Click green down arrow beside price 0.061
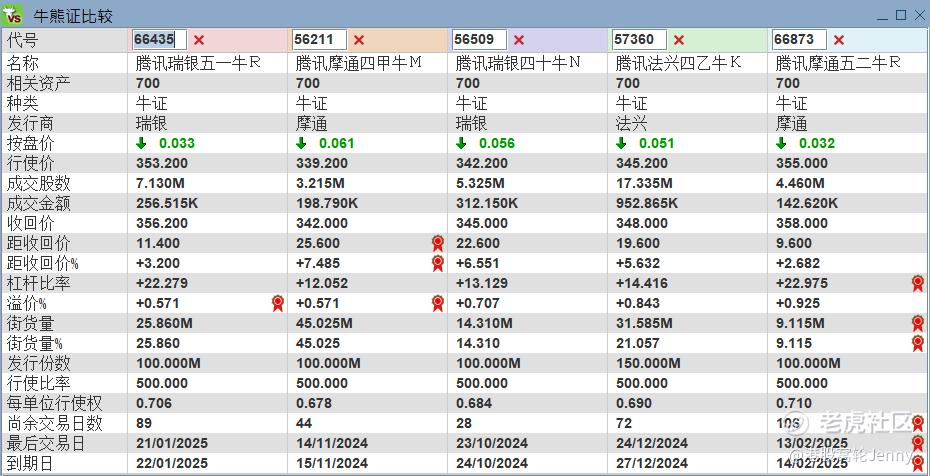This screenshot has width=930, height=476. click(x=301, y=143)
